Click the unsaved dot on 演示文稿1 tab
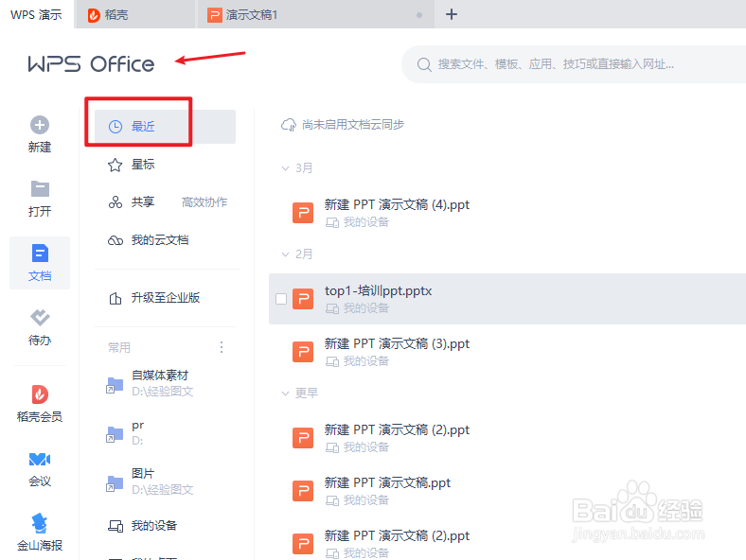 (419, 15)
